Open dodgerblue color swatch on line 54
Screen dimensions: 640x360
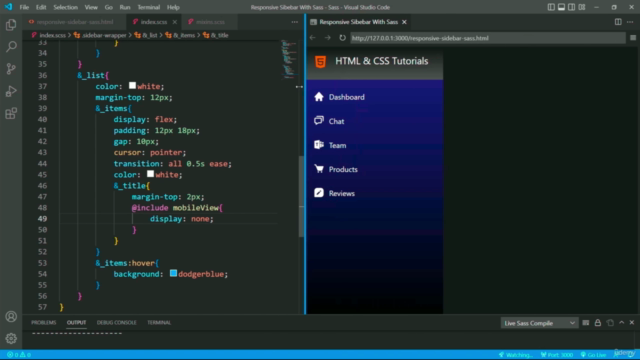click(173, 273)
